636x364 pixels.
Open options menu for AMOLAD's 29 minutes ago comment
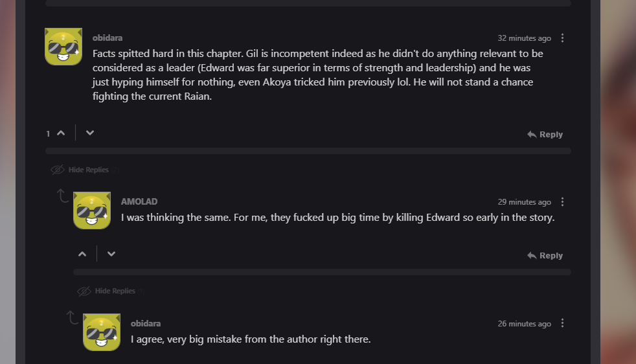click(562, 202)
